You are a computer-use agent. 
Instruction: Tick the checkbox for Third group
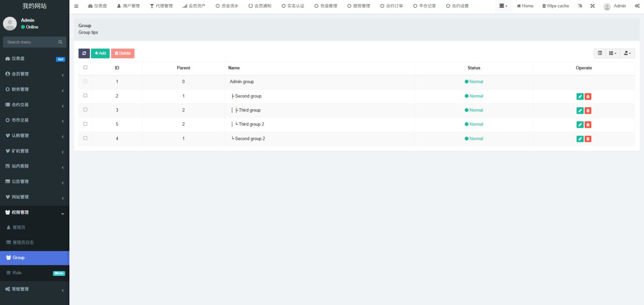pos(85,110)
